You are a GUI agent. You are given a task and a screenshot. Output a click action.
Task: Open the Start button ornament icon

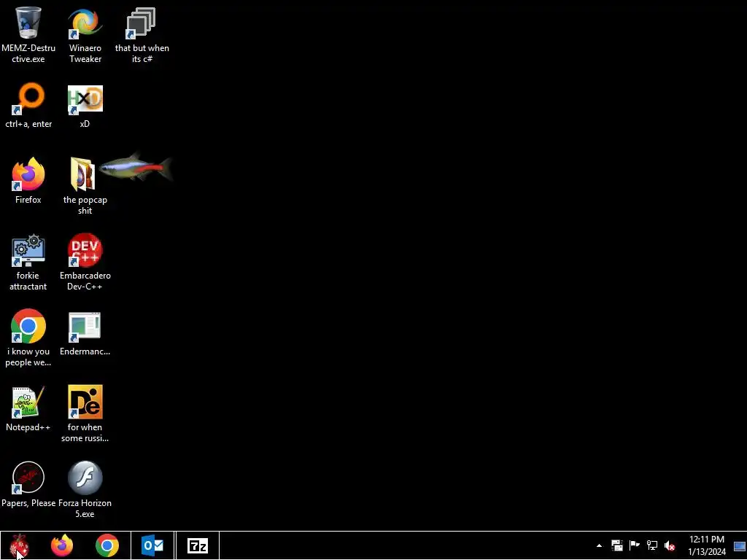(19, 545)
